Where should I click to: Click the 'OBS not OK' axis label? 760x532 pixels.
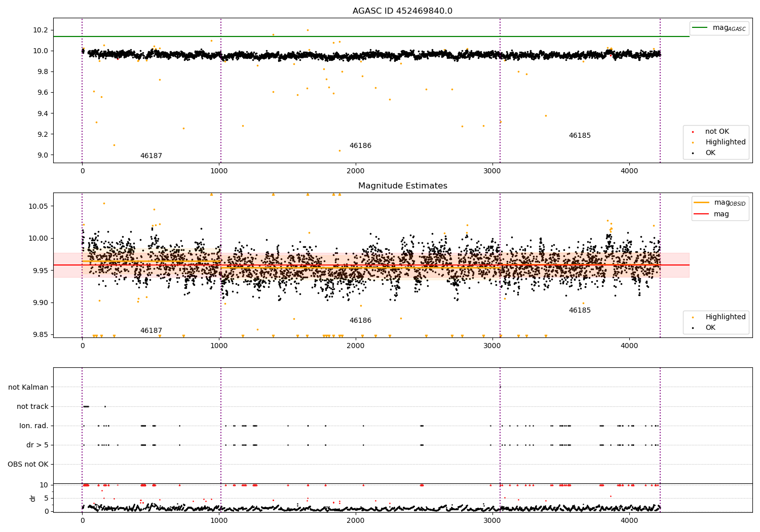point(28,464)
